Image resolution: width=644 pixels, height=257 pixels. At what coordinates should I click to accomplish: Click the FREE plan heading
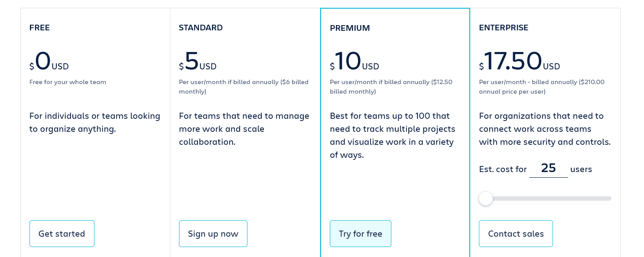pyautogui.click(x=39, y=28)
